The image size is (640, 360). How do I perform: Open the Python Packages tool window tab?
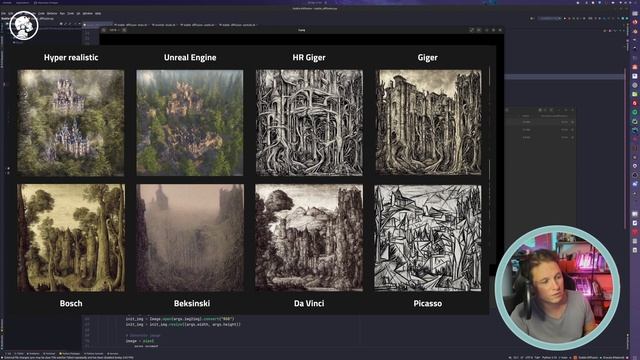(69, 353)
